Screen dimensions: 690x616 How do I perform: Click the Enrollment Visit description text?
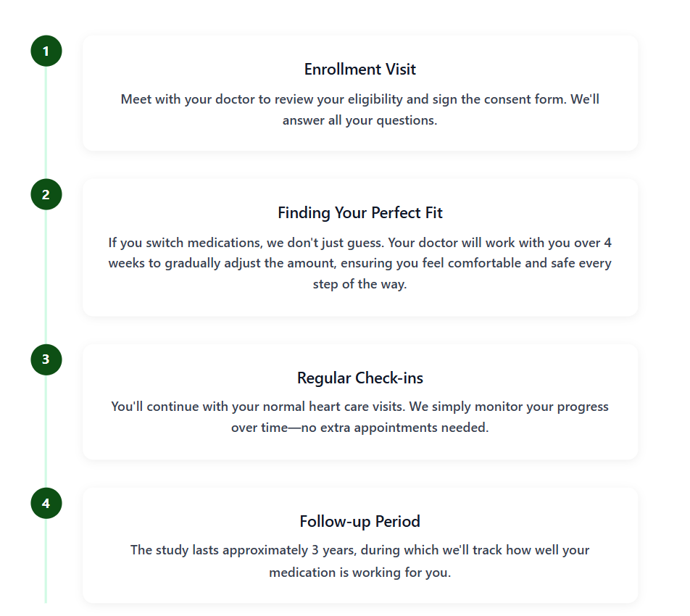(360, 109)
